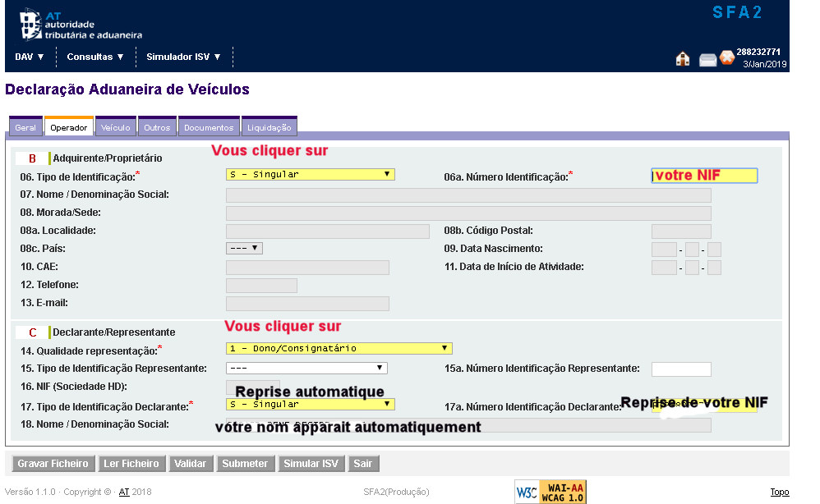Open the Simulador ISV menu
820x504 pixels.
(x=183, y=57)
